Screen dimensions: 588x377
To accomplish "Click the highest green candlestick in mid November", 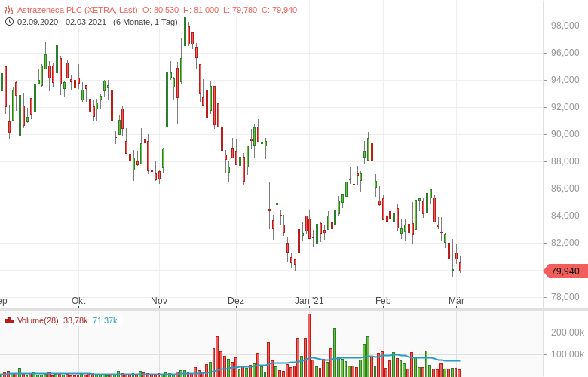I will pyautogui.click(x=185, y=31).
